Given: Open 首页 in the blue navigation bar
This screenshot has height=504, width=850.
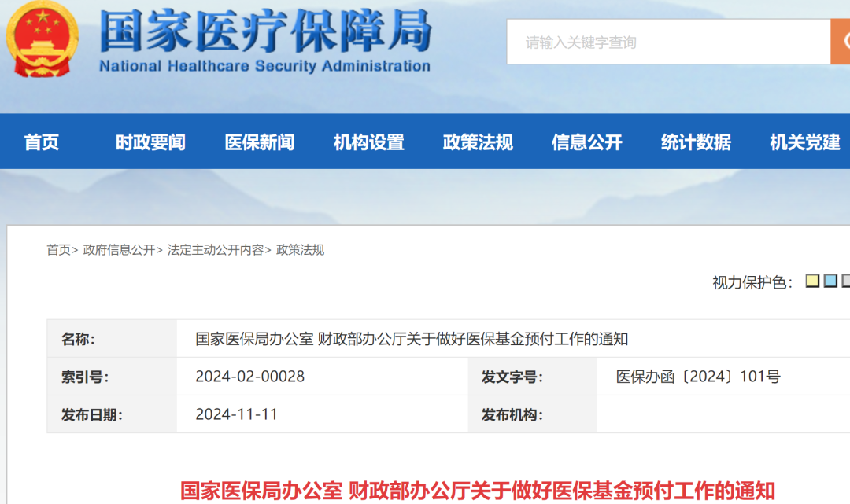Looking at the screenshot, I should (42, 142).
